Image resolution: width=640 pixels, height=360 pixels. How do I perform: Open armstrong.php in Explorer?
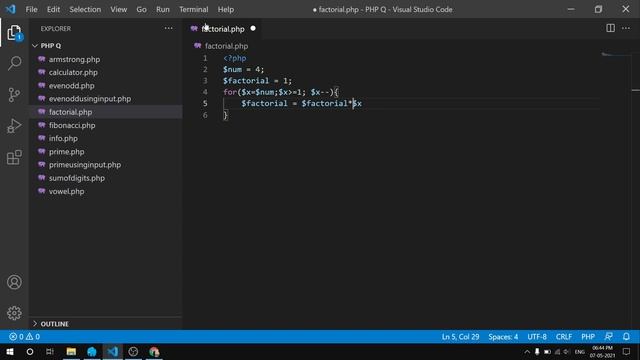(74, 59)
